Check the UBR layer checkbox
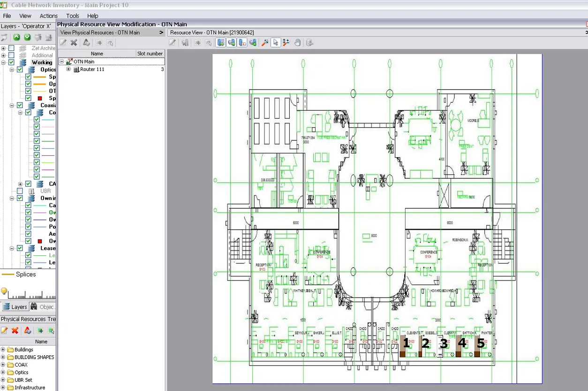This screenshot has width=588, height=391. 20,191
